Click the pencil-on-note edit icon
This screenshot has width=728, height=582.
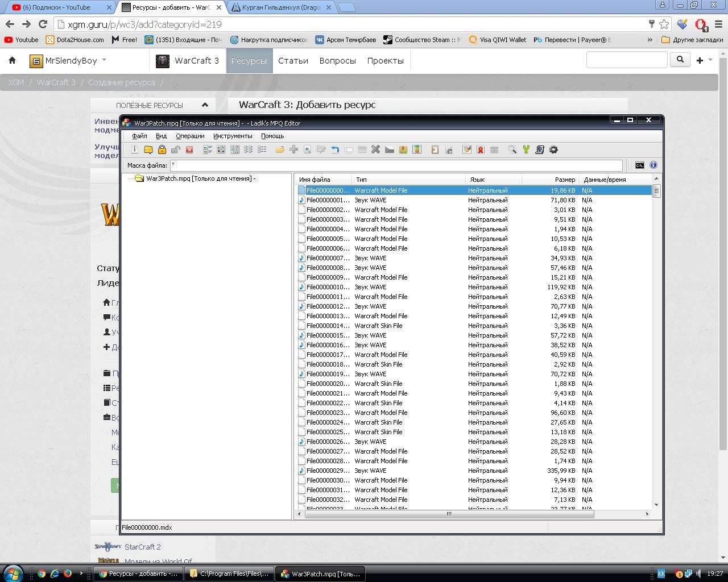467,149
